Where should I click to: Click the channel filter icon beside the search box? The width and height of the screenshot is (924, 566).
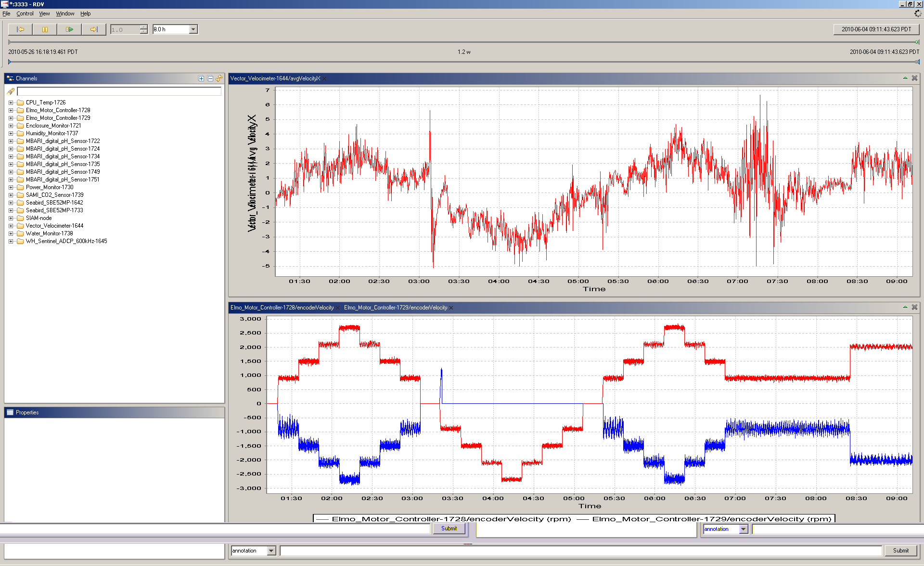coord(11,91)
